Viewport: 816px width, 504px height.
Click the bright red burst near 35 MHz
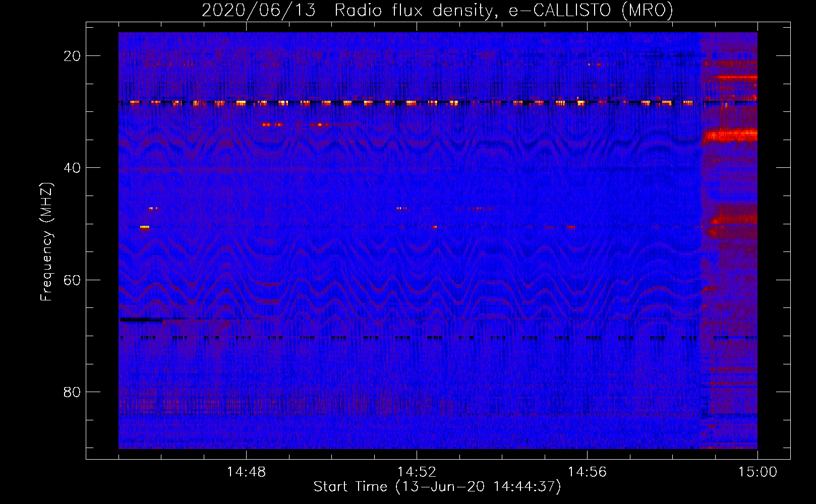point(731,135)
